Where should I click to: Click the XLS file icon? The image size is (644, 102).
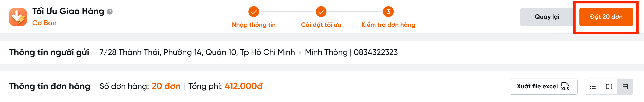(565, 87)
